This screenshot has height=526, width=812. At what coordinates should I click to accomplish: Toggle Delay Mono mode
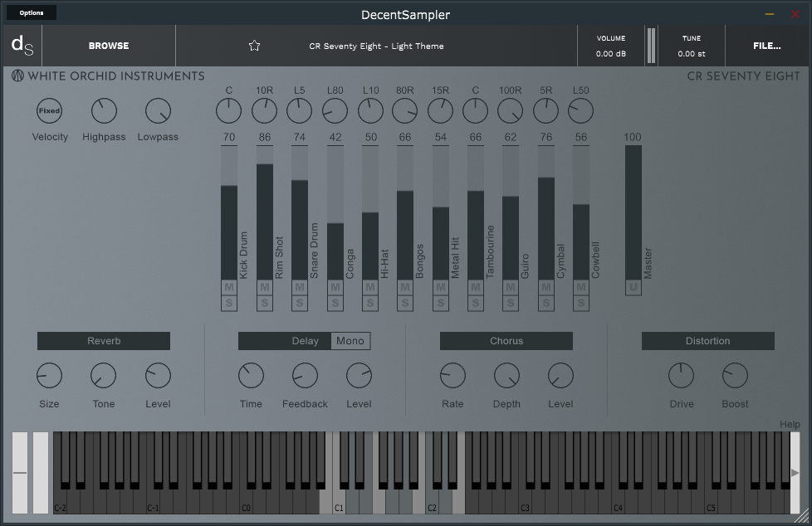coord(350,341)
